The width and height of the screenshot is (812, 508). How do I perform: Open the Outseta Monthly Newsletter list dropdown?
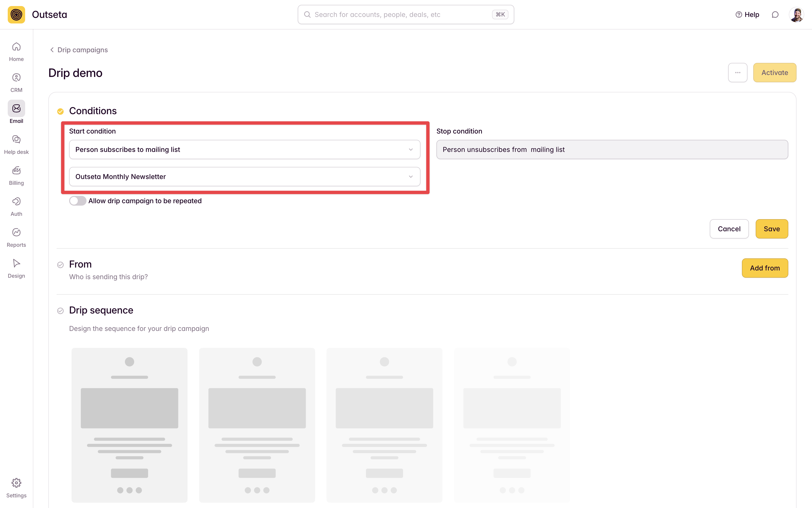point(245,177)
